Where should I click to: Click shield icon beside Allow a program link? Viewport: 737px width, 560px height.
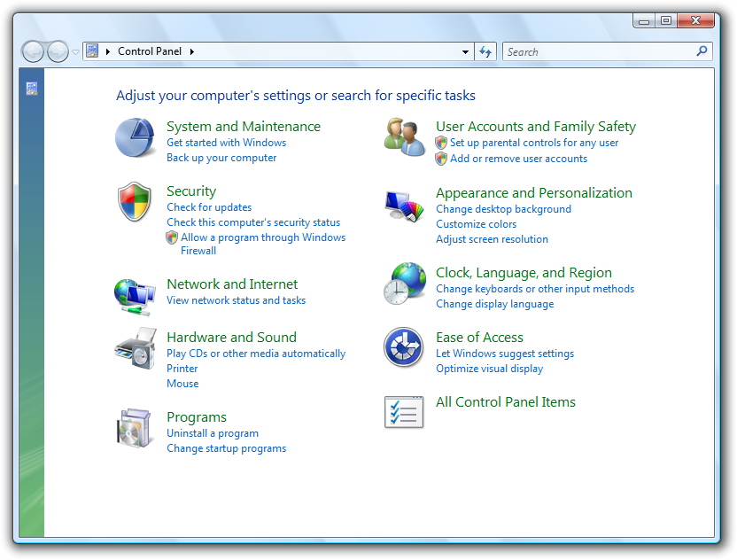pos(172,237)
